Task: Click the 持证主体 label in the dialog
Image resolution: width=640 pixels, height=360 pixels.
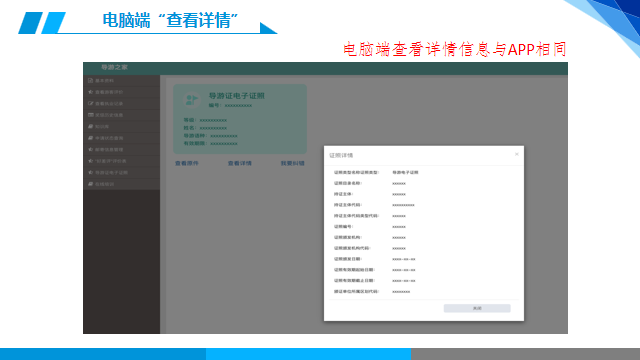Action: [344, 194]
